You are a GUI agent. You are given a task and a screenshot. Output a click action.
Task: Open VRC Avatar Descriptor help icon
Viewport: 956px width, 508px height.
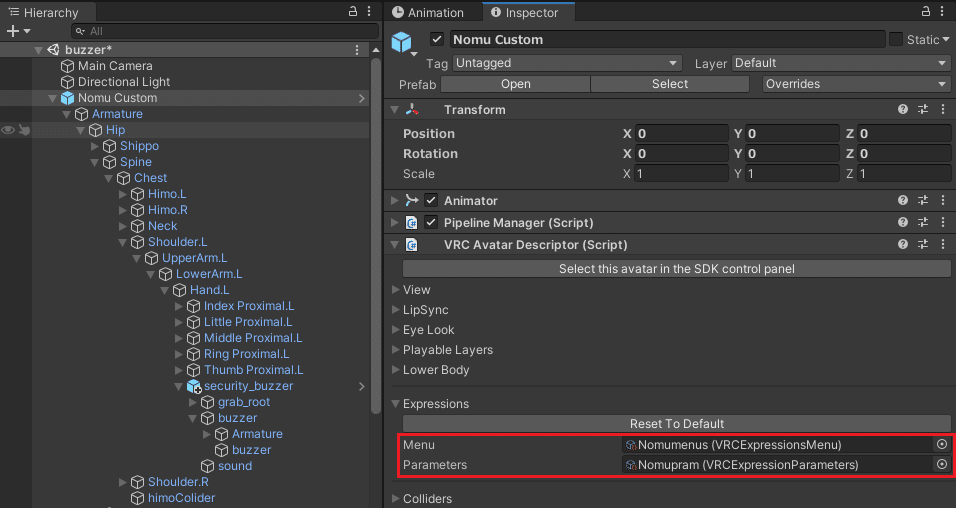click(x=903, y=244)
